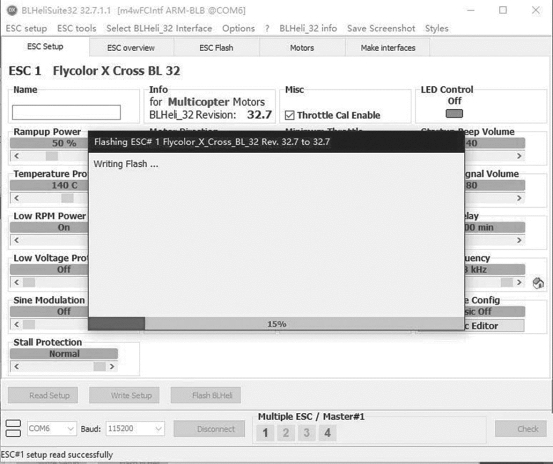This screenshot has width=553, height=464.
Task: Click right arrow of Signal Volume slider
Action: [x=519, y=198]
